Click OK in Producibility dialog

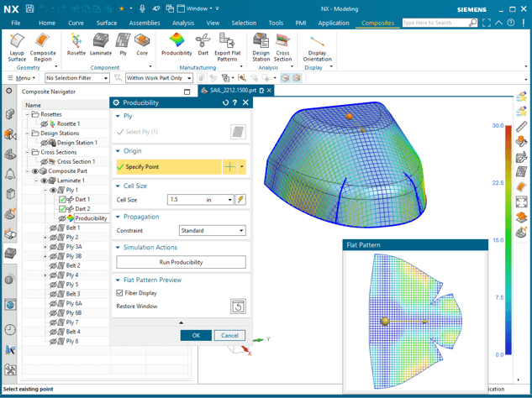[x=196, y=335]
